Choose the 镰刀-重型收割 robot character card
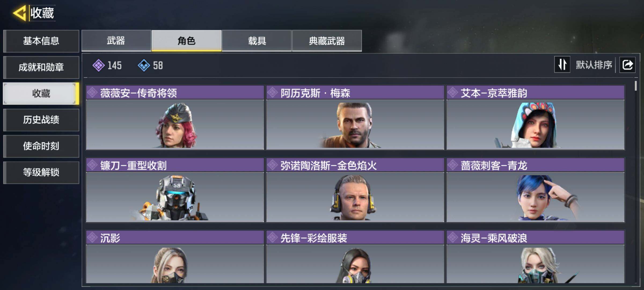 (175, 190)
